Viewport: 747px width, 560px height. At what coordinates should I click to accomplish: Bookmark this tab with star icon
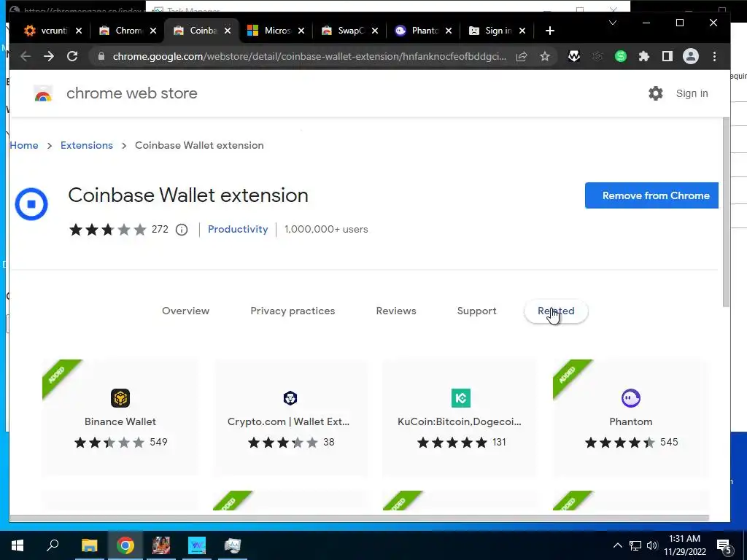coord(545,56)
